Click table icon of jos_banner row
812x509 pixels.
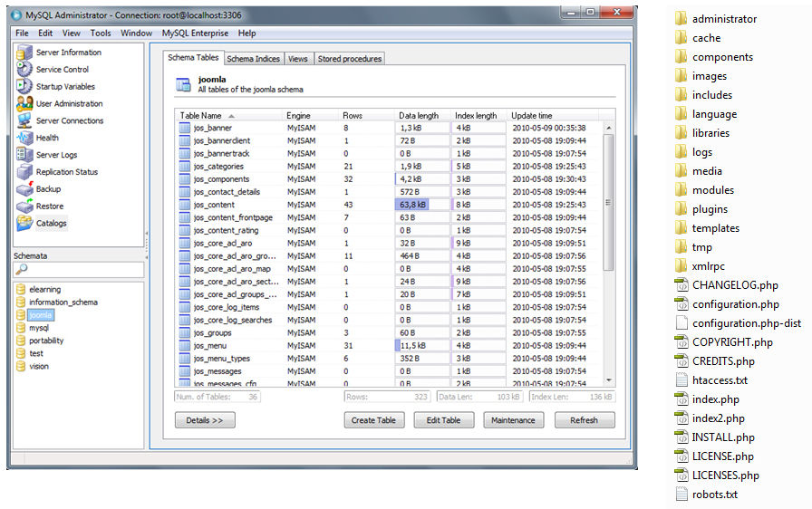coord(184,128)
